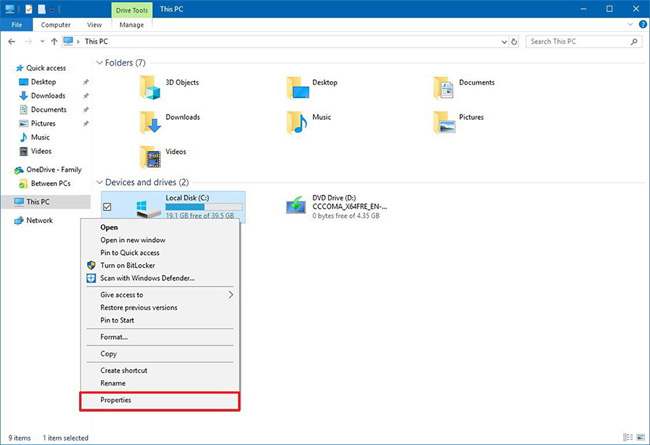Select the Videos folder icon in Folders
650x445 pixels.
[150, 157]
